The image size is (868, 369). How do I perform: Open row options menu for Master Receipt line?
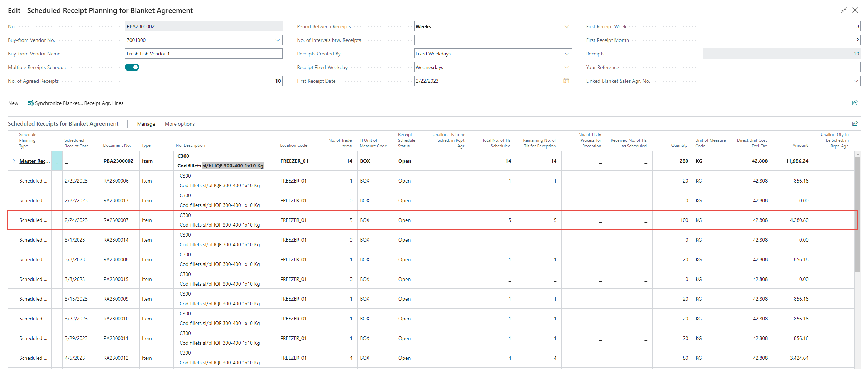pyautogui.click(x=57, y=161)
